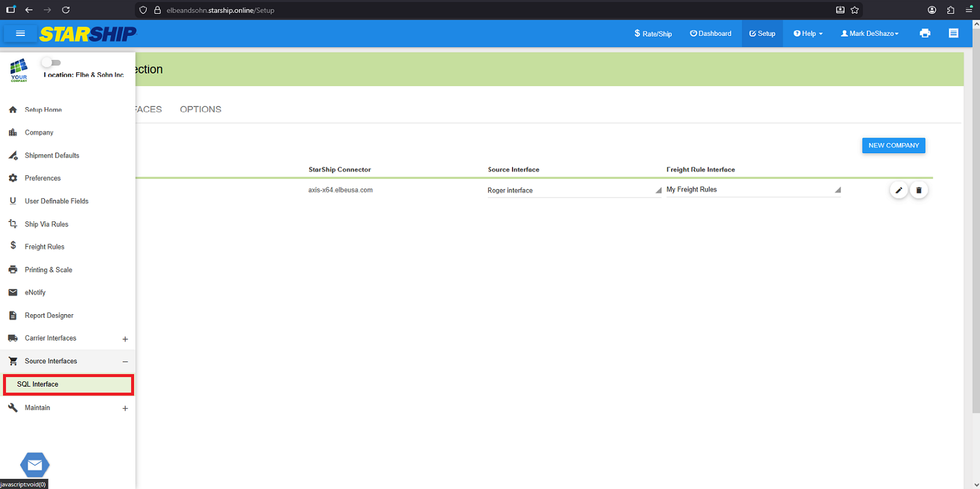Toggle the switch above the Location label

tap(51, 63)
